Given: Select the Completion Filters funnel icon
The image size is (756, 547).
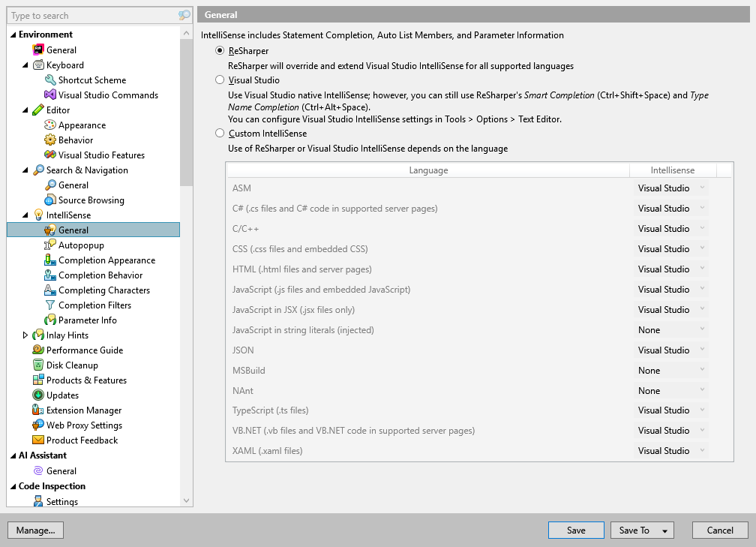Looking at the screenshot, I should (49, 305).
